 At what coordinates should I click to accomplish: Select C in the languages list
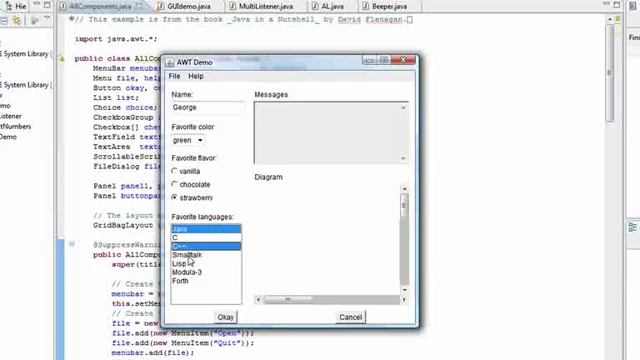206,238
